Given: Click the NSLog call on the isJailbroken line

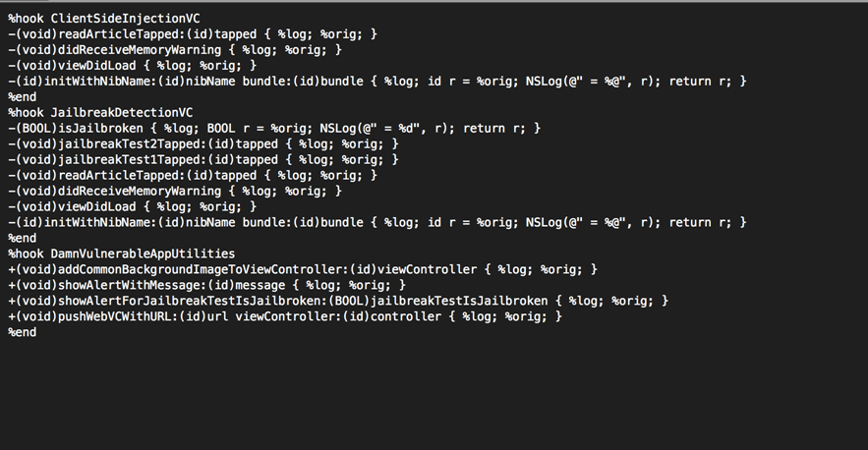Looking at the screenshot, I should (x=338, y=128).
